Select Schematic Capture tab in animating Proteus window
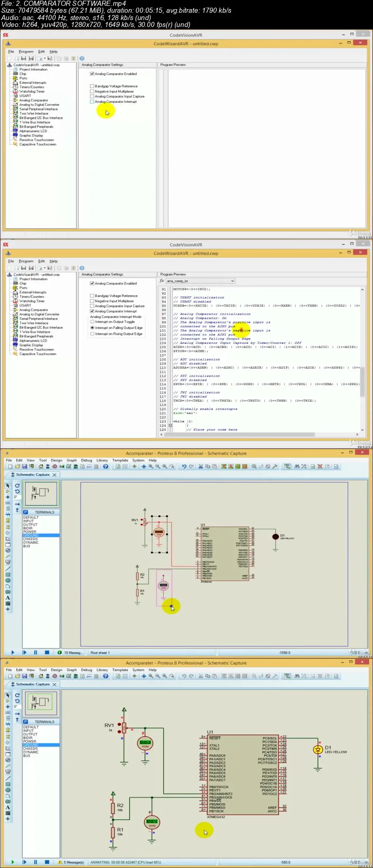This screenshot has width=373, height=868. click(32, 684)
